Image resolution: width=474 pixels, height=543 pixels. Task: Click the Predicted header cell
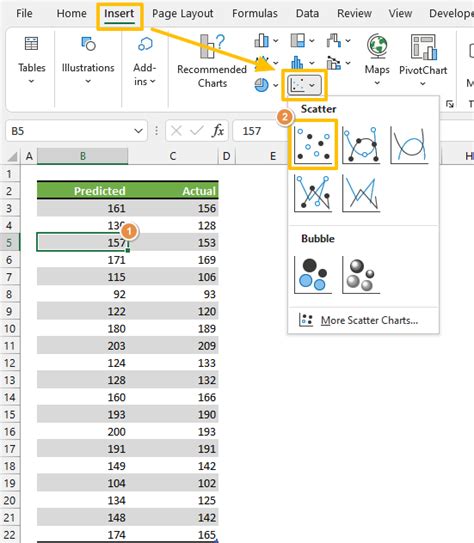(82, 191)
